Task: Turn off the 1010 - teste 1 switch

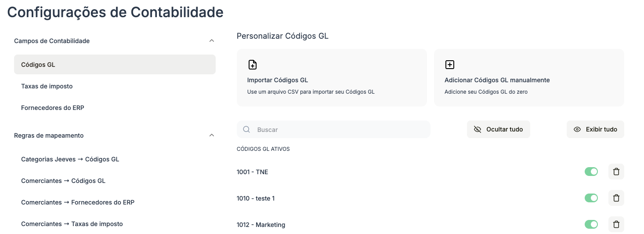Action: pyautogui.click(x=591, y=198)
